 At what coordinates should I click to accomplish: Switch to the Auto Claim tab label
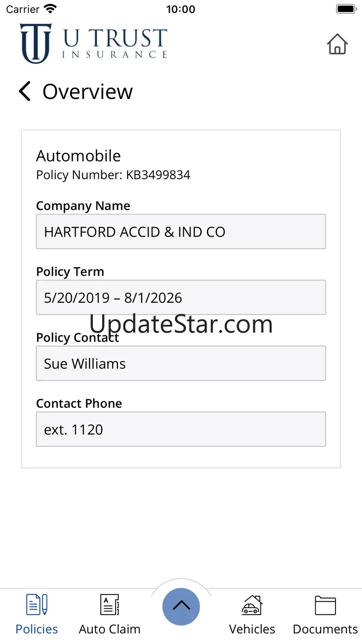point(110,629)
